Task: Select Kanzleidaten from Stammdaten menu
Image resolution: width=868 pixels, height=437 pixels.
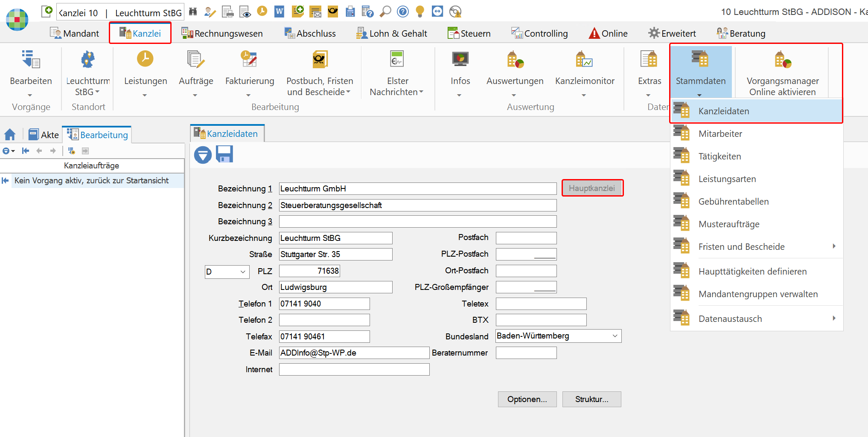Action: (x=757, y=111)
